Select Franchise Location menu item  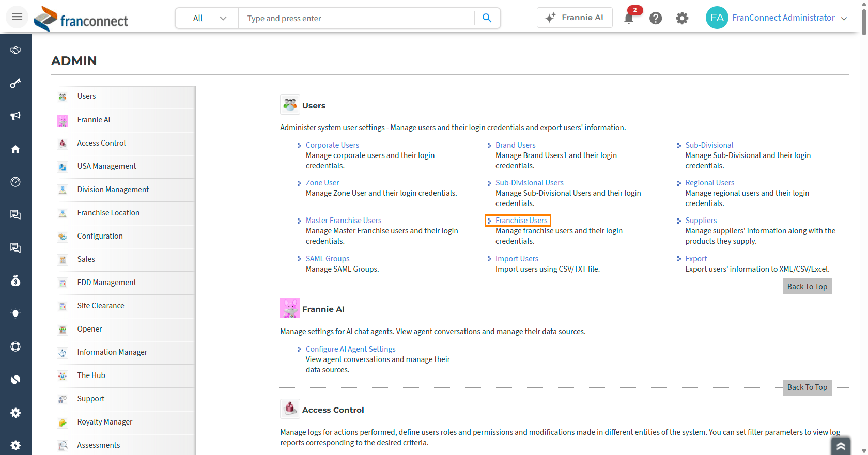tap(109, 213)
